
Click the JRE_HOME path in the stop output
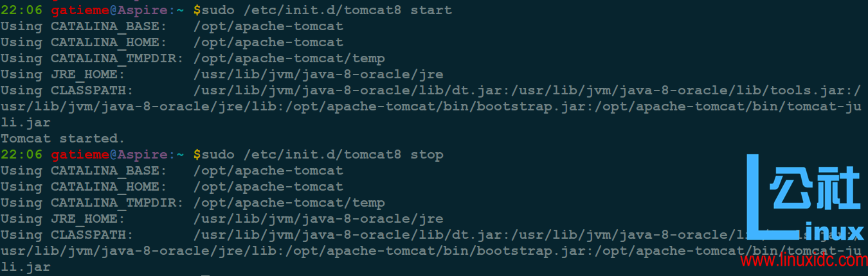point(318,219)
